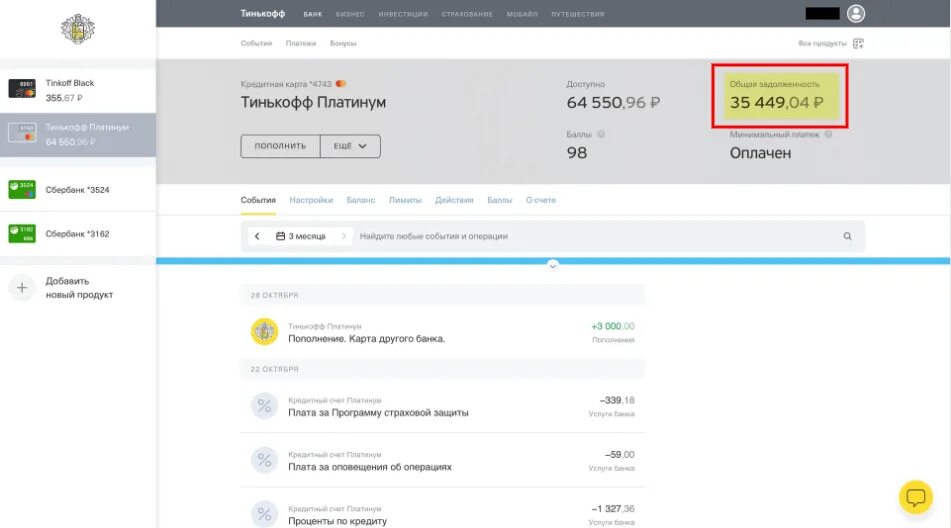The width and height of the screenshot is (951, 528).
Task: Click info icon next to Минимальный платеж
Action: (x=828, y=134)
